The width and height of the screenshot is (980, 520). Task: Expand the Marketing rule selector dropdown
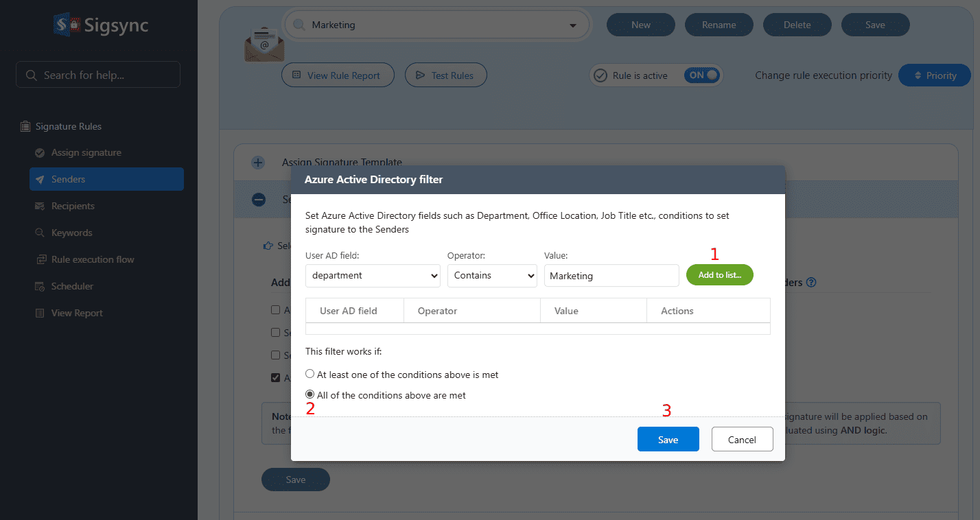click(573, 25)
